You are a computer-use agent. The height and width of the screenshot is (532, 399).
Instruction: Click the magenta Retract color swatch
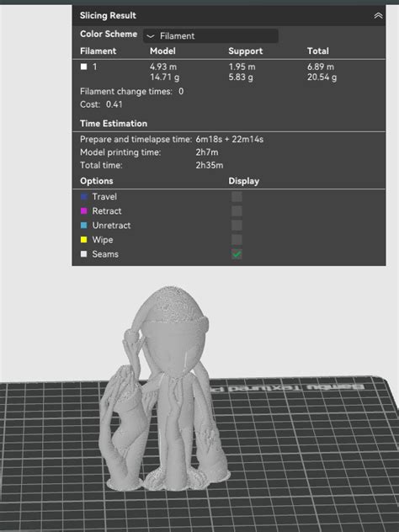pos(84,211)
